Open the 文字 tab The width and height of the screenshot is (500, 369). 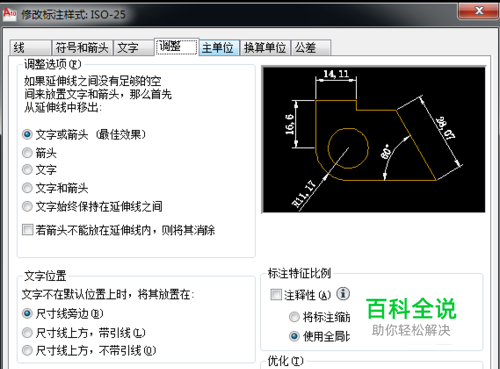[134, 47]
